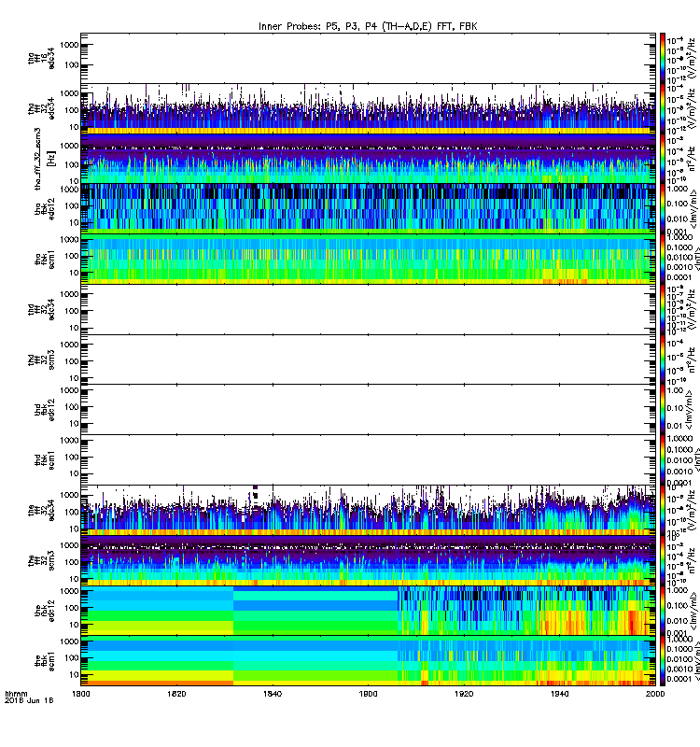
Task: Click the 100 tick label of tha fff 16 edc34
Action: click(72, 65)
